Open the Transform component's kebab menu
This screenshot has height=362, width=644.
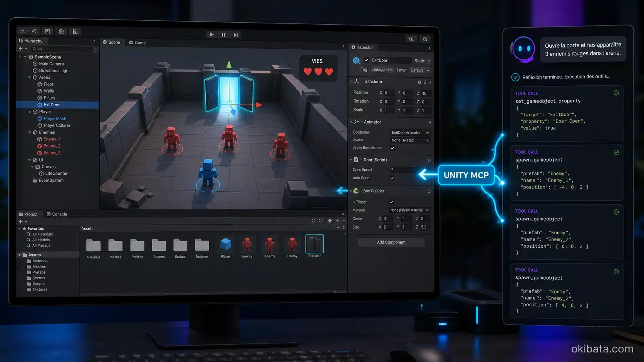pos(430,82)
